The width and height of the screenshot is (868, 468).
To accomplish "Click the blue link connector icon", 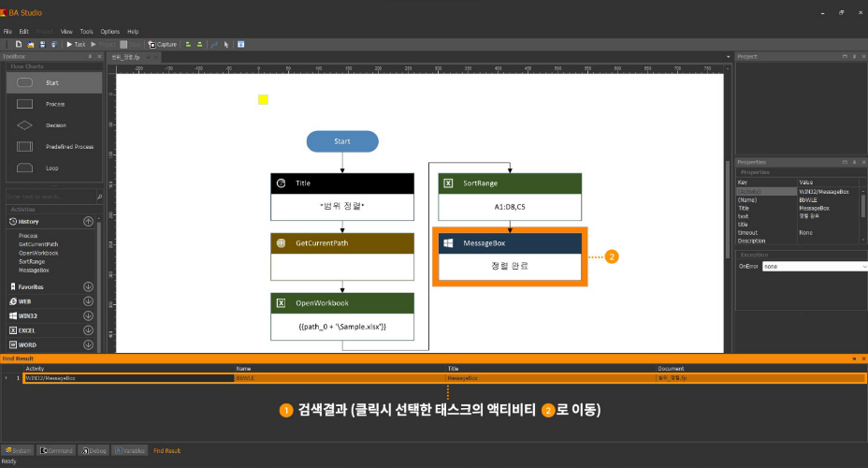I will coord(214,44).
